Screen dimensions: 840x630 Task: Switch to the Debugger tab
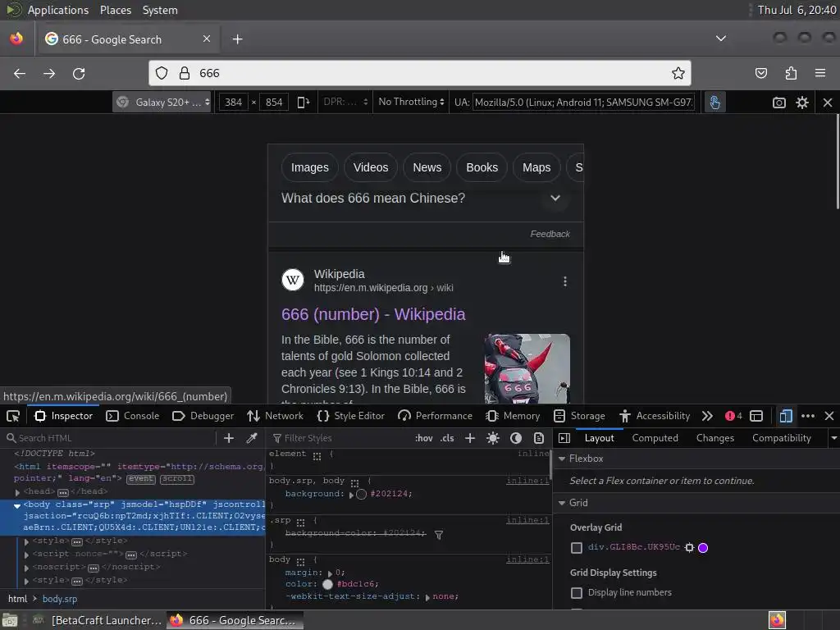click(203, 416)
